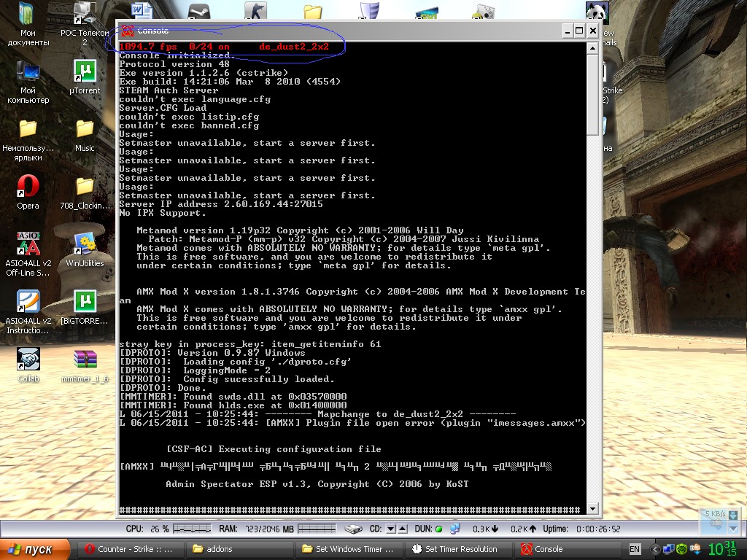The image size is (747, 560).
Task: Open the Music folder on the desktop
Action: point(85,135)
